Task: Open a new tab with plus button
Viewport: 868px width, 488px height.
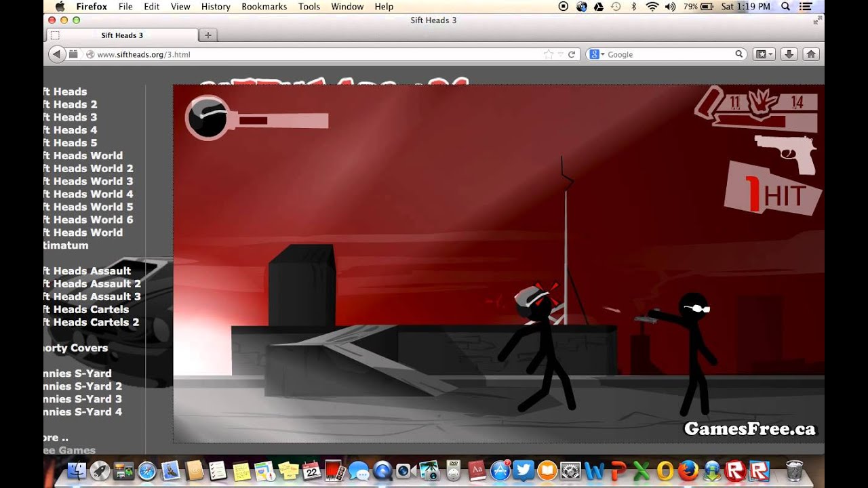Action: [x=208, y=35]
